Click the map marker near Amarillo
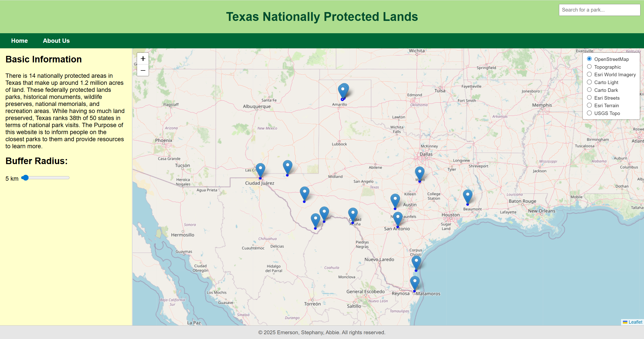 (343, 91)
